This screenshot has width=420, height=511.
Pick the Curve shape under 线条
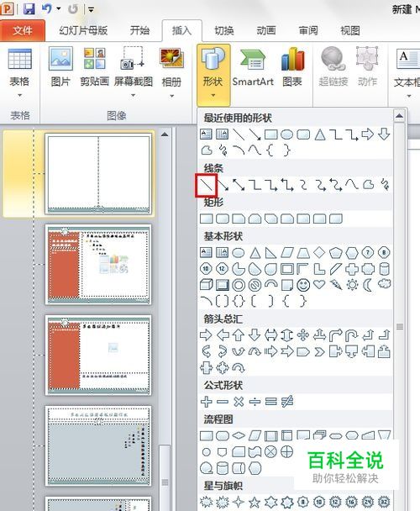point(352,185)
